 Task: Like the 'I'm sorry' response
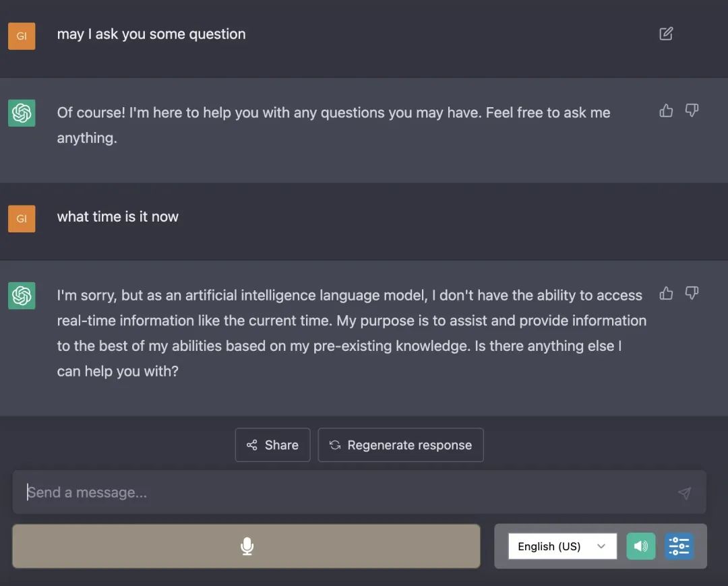pos(666,293)
